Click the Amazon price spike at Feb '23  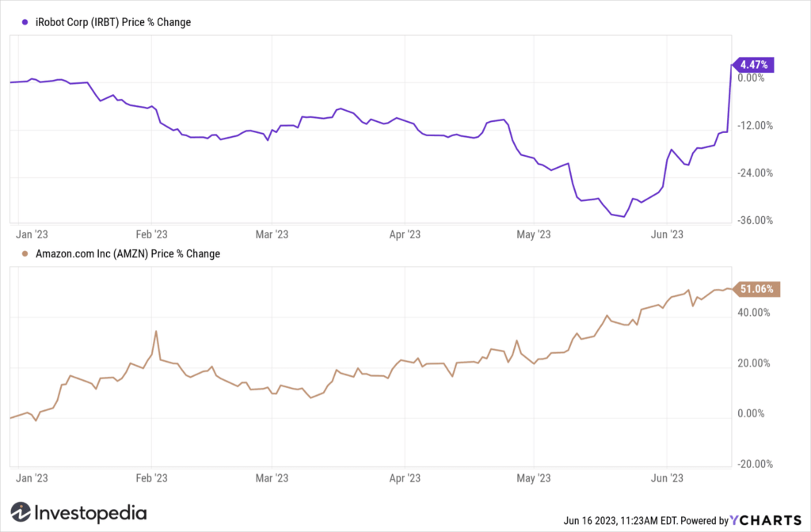tap(156, 332)
